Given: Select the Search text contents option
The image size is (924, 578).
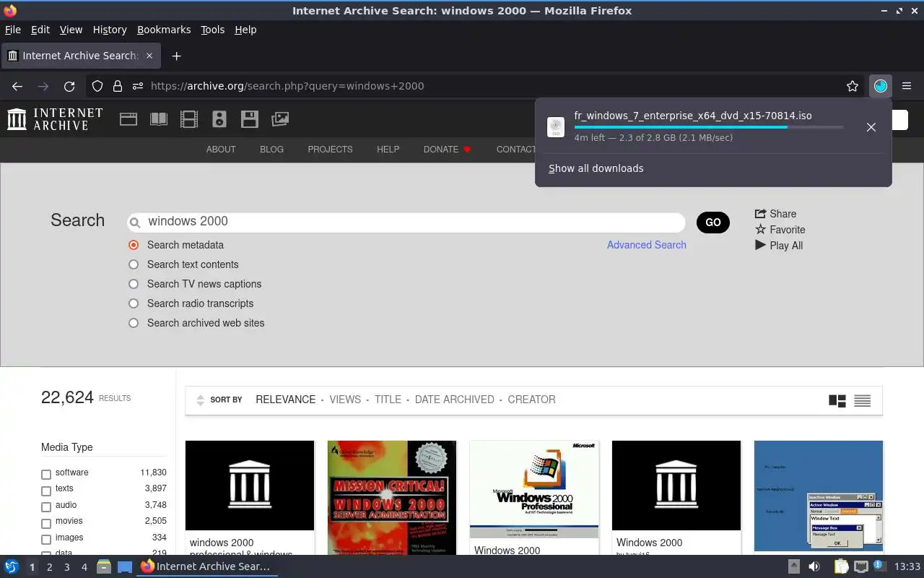Looking at the screenshot, I should [x=134, y=264].
